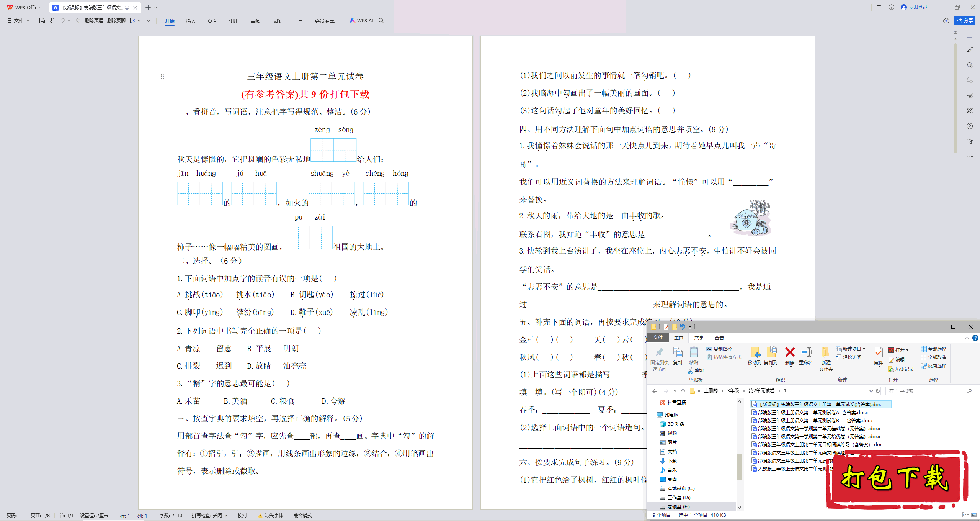The height and width of the screenshot is (521, 980).
Task: Undo the last action in WPS
Action: (x=62, y=21)
